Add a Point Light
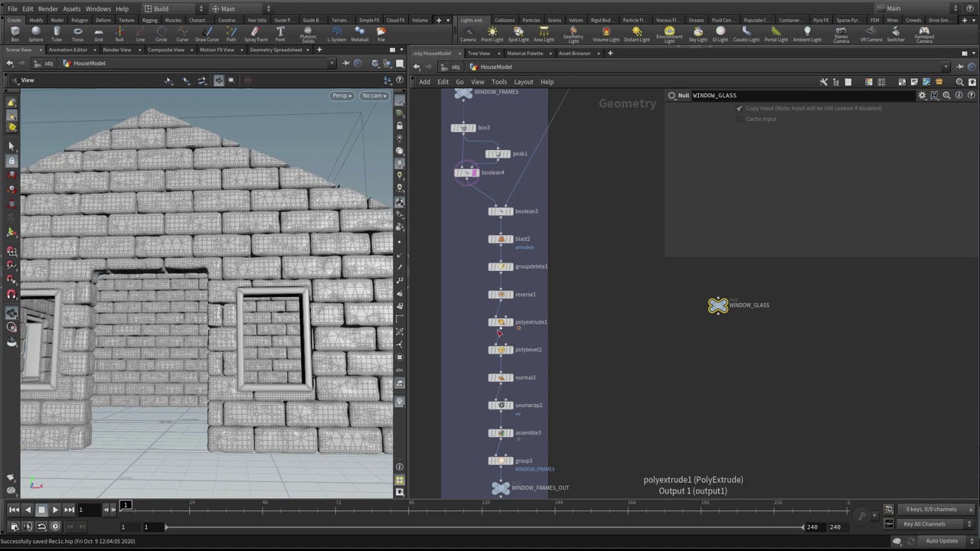980x551 pixels. click(492, 34)
